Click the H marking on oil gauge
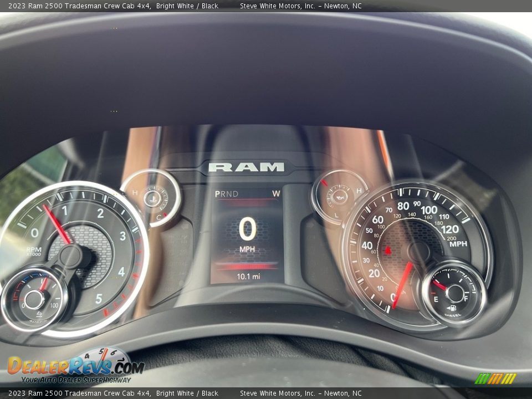Image resolution: width=532 pixels, height=399 pixels. click(359, 191)
